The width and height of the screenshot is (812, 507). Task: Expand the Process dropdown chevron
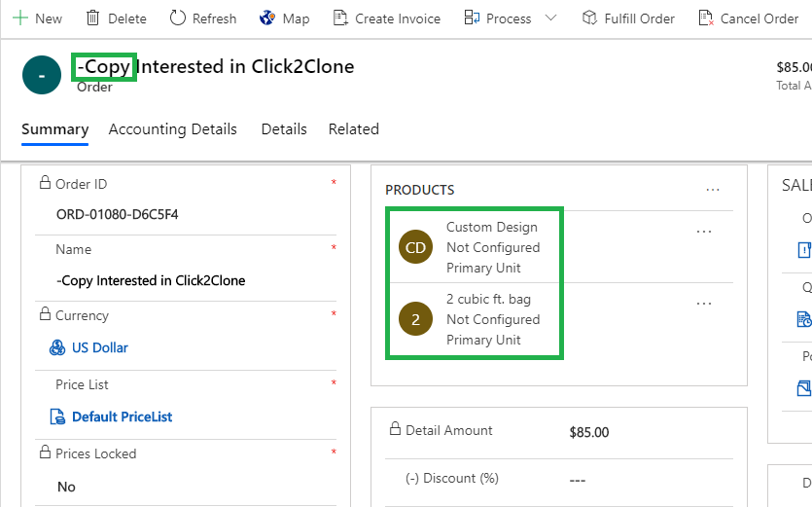point(551,18)
